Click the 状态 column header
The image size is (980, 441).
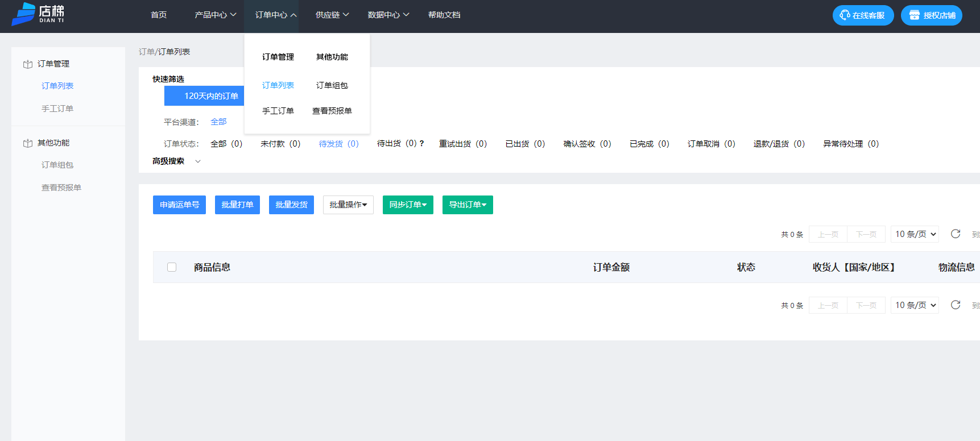(x=746, y=267)
